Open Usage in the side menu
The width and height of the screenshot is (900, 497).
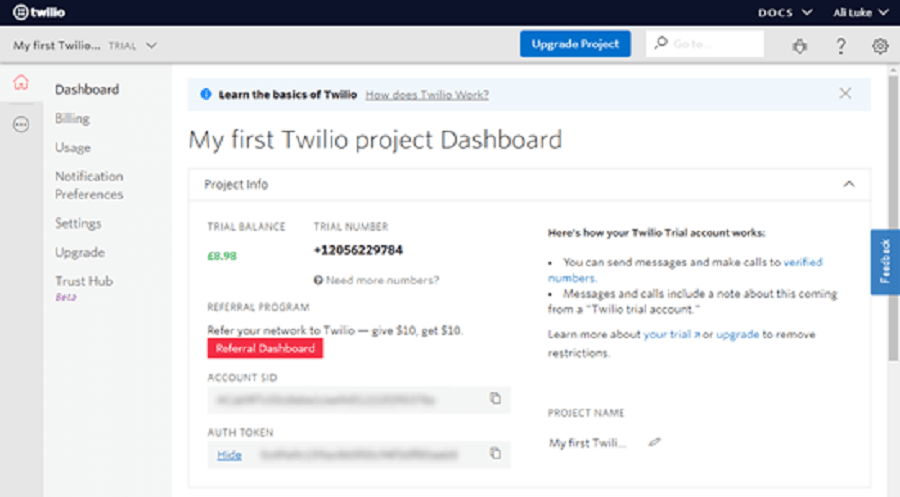[x=73, y=147]
